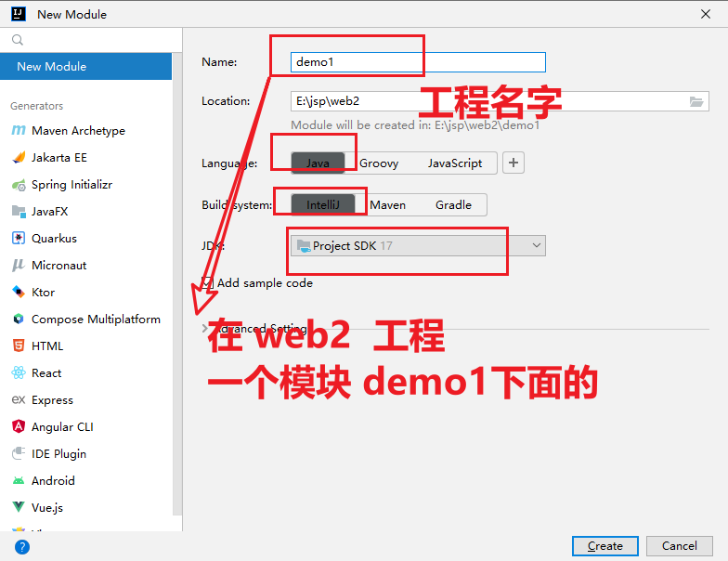Click the Spring Initializr leaf icon
Viewport: 728px width, 561px height.
(x=19, y=184)
